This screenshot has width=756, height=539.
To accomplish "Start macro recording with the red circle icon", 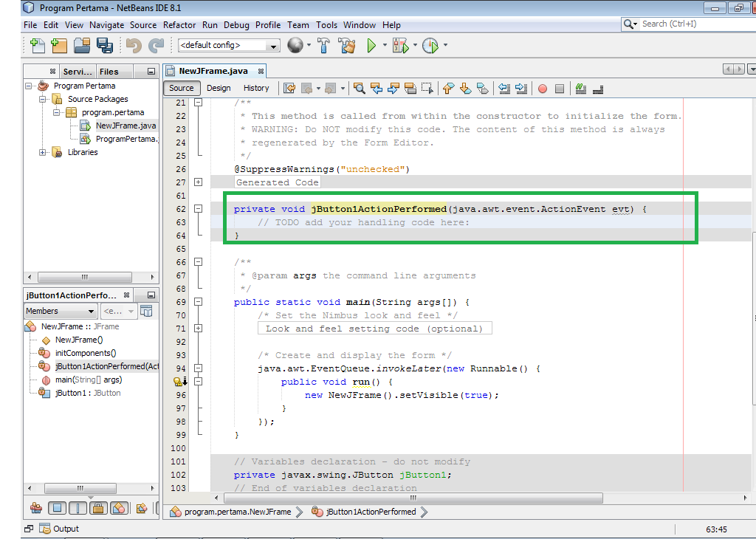I will coord(543,88).
